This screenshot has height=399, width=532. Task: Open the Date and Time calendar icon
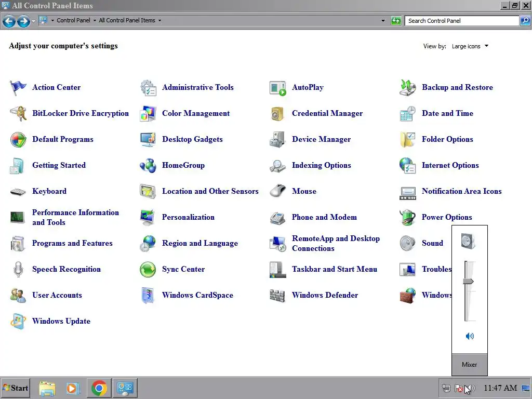407,113
